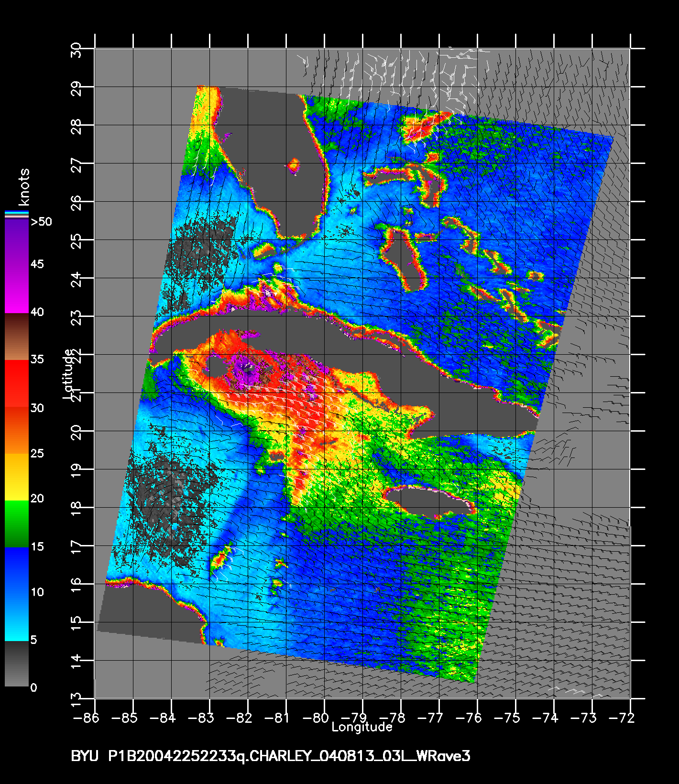Image resolution: width=679 pixels, height=784 pixels.
Task: Click the BYU CHARLEY file name caption
Action: pos(271,756)
